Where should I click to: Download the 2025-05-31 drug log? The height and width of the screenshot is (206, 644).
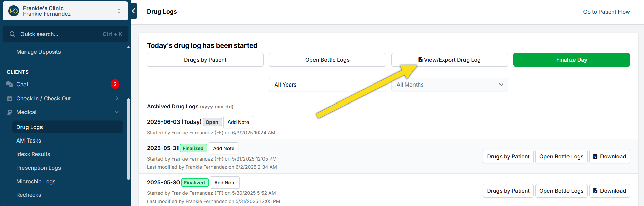(x=609, y=156)
